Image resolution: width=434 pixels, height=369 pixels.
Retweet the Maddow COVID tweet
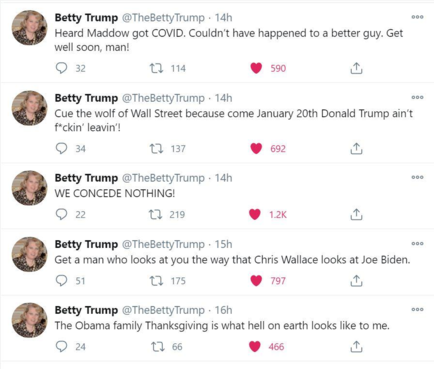[x=156, y=68]
